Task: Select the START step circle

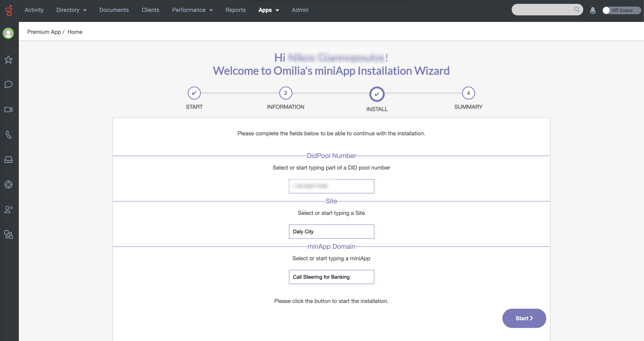Action: point(194,93)
